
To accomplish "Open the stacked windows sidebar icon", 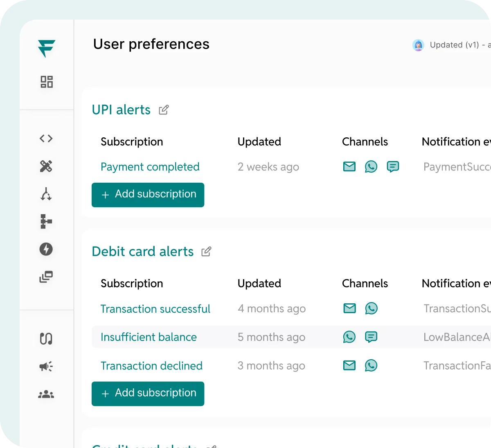I will tap(46, 277).
